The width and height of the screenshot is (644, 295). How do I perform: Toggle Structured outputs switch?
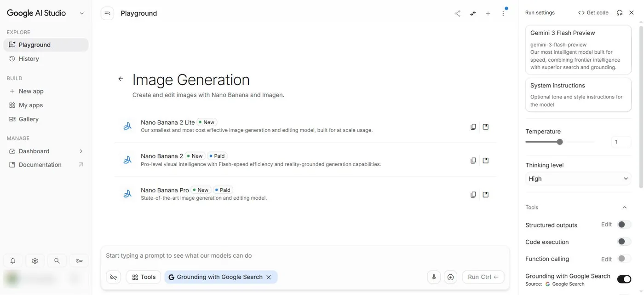(624, 225)
